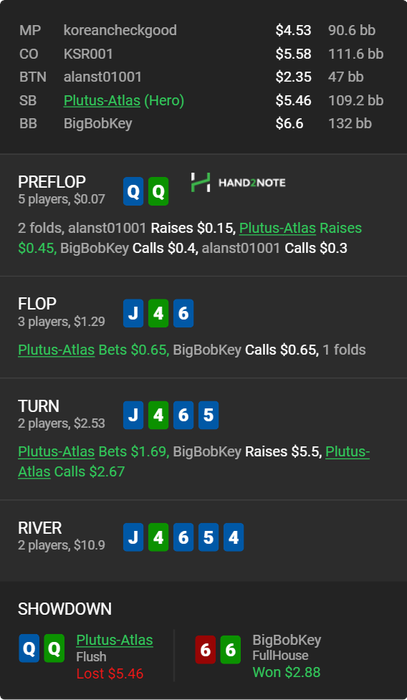Click the Hand2Note logo

(x=238, y=183)
